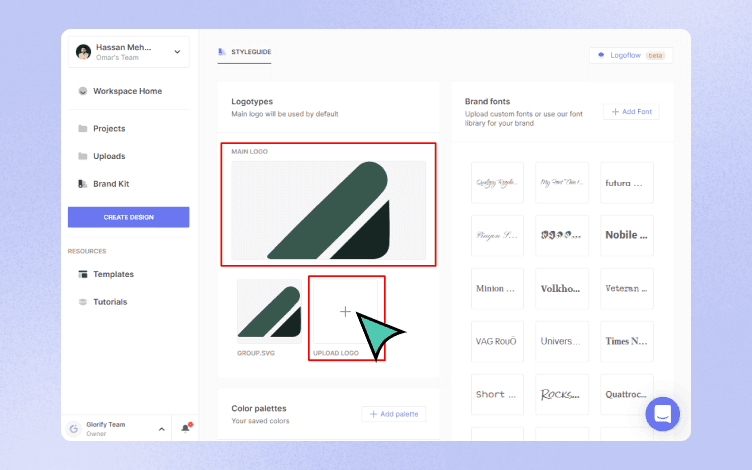This screenshot has width=752, height=470.
Task: Click the Omar's Team subtitle
Action: pos(117,58)
